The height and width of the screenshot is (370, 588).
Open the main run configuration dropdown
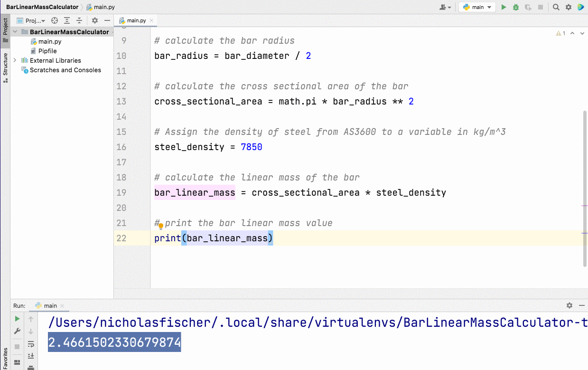point(476,7)
